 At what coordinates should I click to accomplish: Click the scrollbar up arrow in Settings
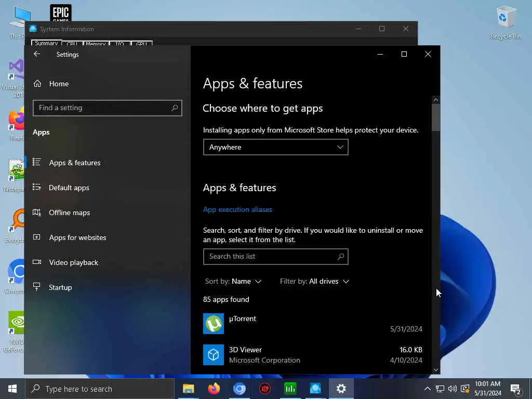[436, 100]
